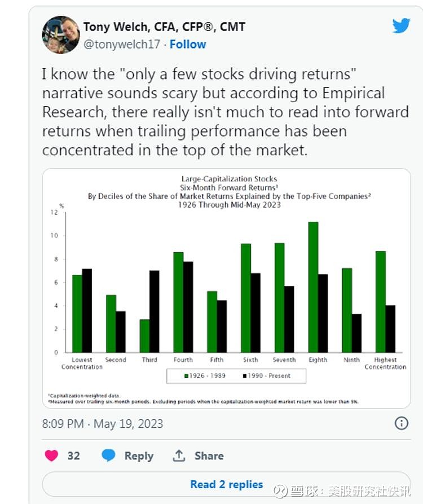Open Tony Welch's profile avatar

pyautogui.click(x=61, y=35)
